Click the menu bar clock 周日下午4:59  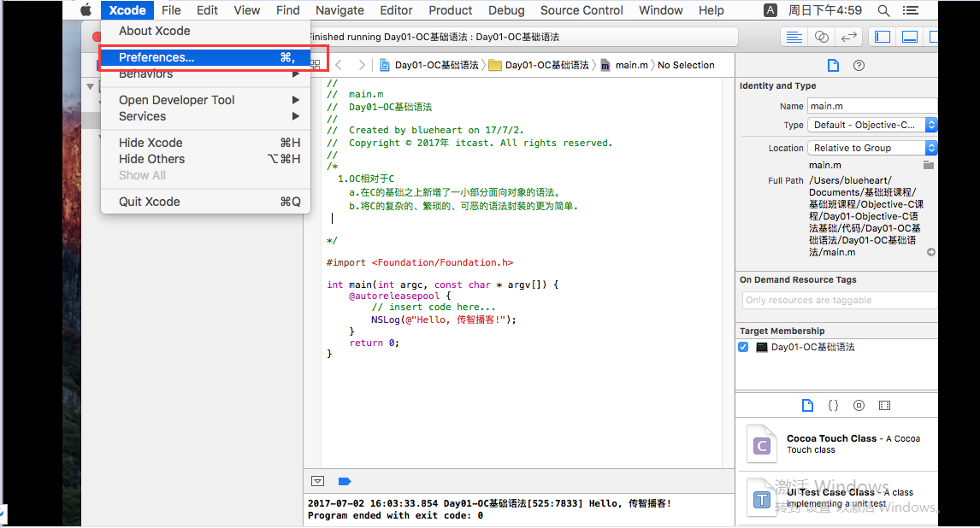tap(824, 10)
